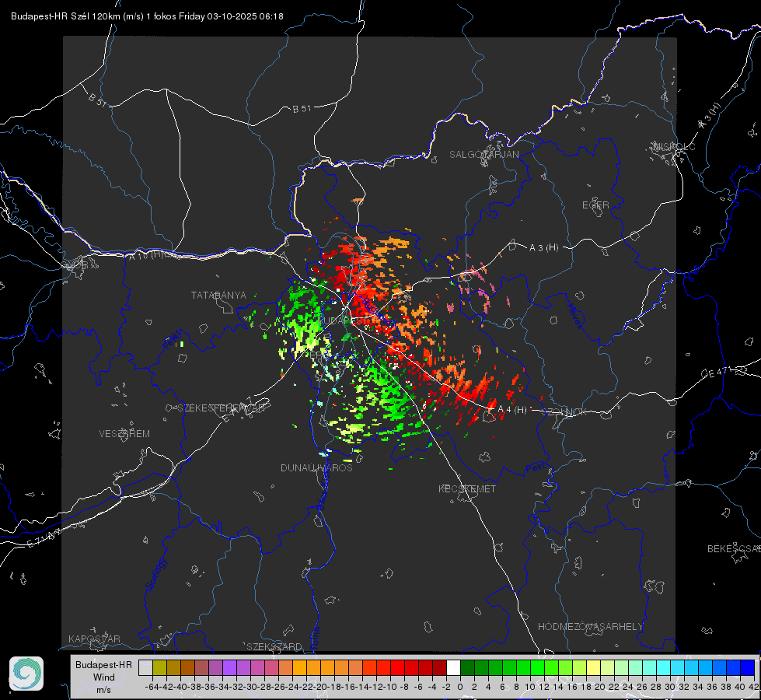Select the blue swatch between 40 and 42
This screenshot has height=700, width=761.
pyautogui.click(x=748, y=667)
